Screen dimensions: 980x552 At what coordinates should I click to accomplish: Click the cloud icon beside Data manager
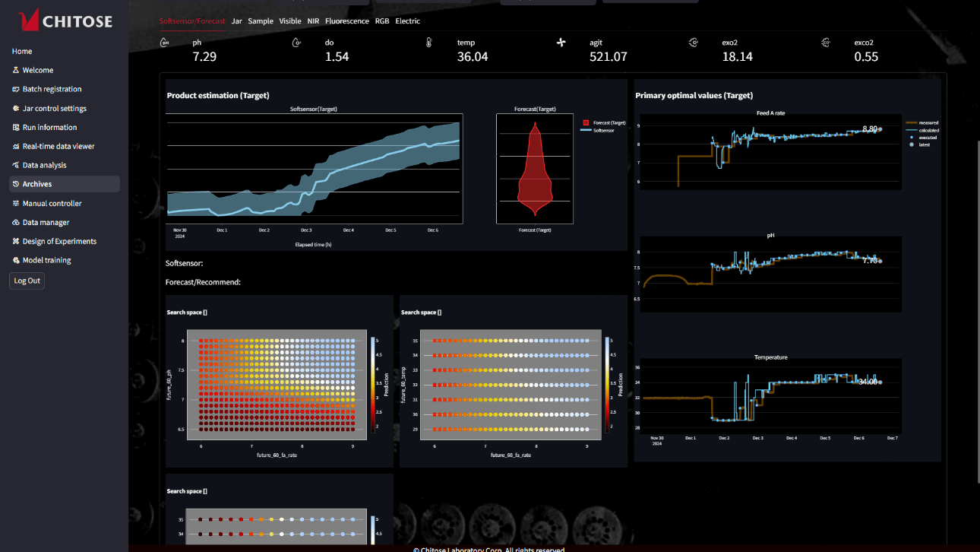click(16, 222)
